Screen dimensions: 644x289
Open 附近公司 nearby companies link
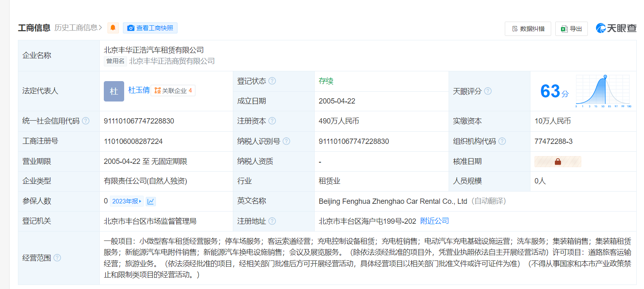(434, 221)
